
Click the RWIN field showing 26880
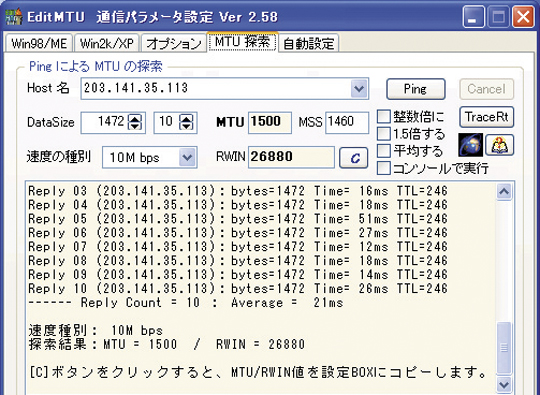(x=291, y=157)
